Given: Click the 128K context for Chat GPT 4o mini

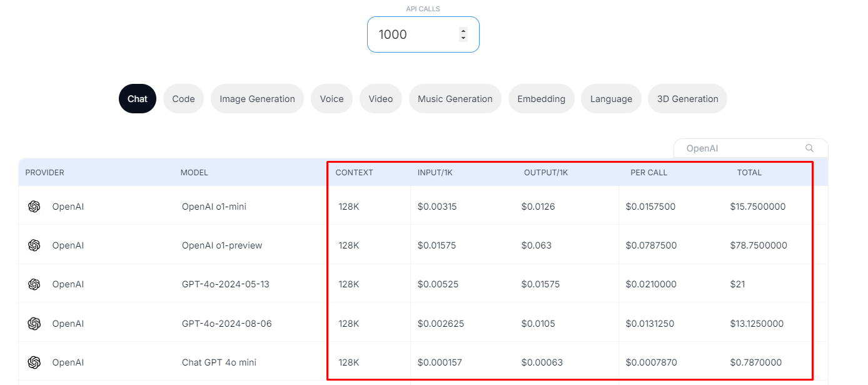Looking at the screenshot, I should click(349, 362).
